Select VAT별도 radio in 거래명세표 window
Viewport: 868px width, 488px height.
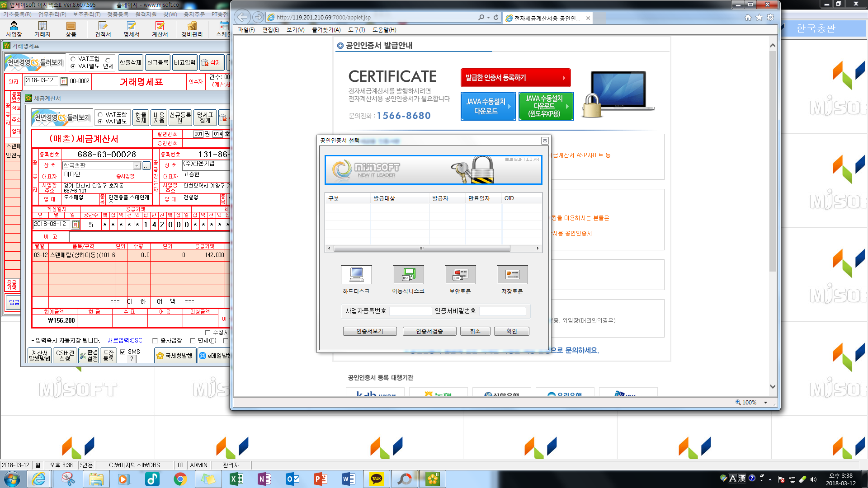point(73,66)
